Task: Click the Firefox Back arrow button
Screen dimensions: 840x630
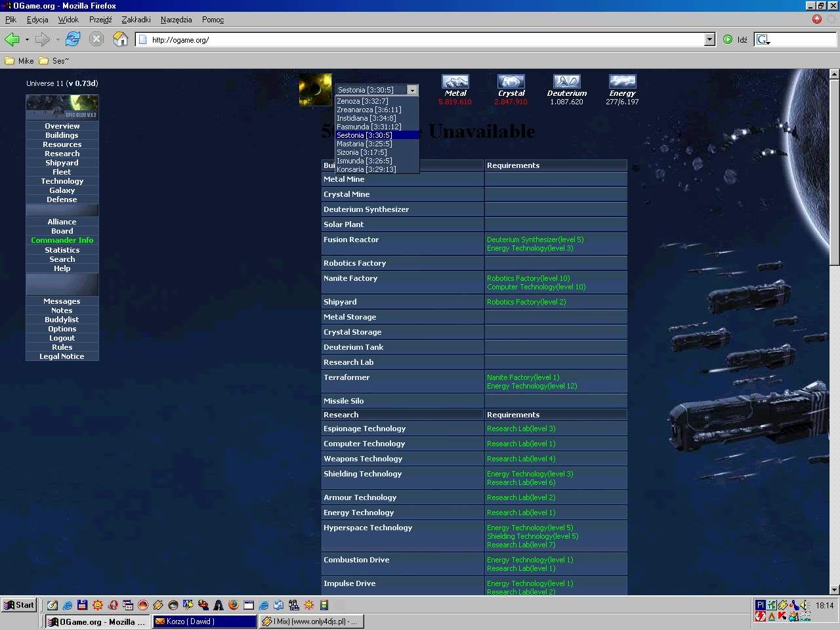Action: [x=12, y=39]
